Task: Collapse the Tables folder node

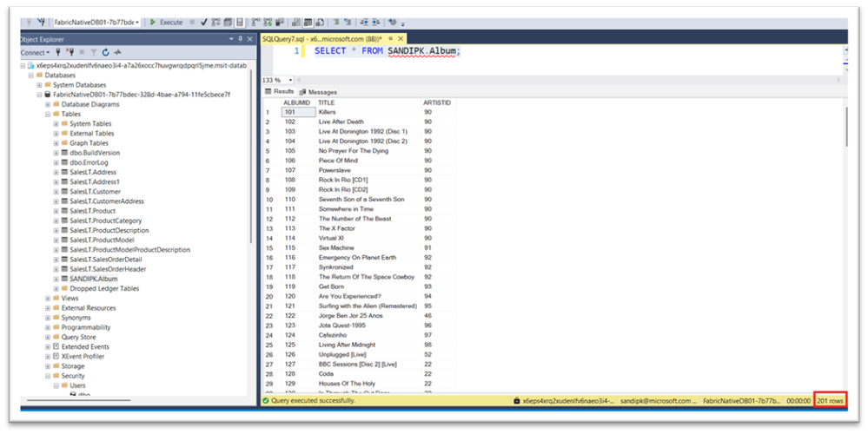Action: click(x=48, y=114)
